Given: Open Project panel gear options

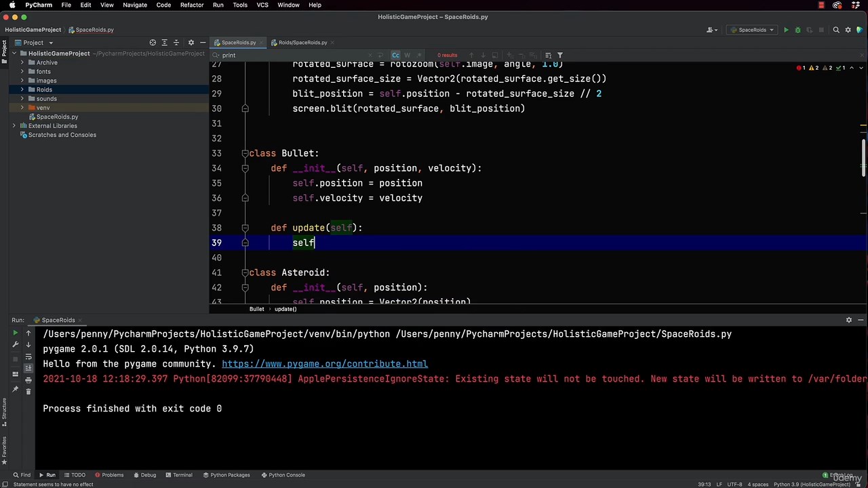Looking at the screenshot, I should pyautogui.click(x=191, y=43).
